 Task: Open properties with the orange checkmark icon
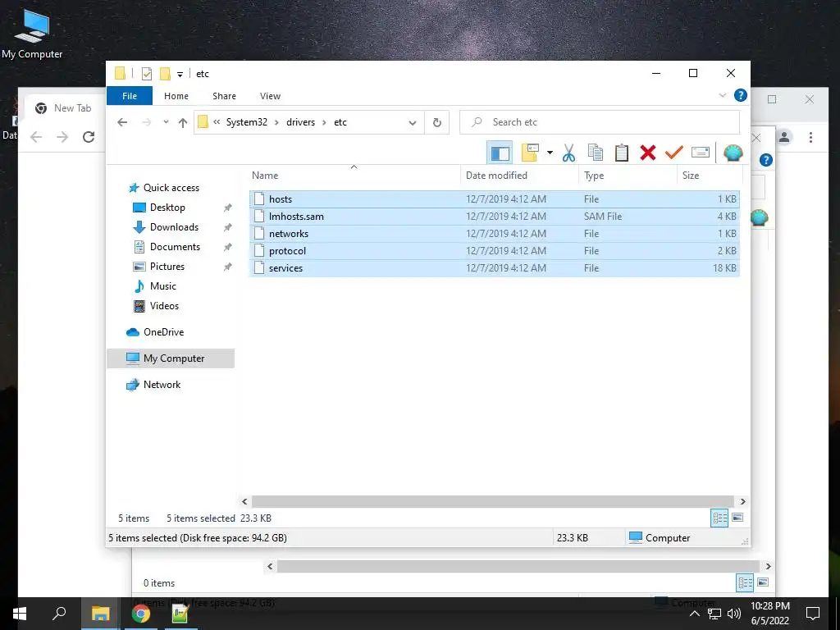click(674, 153)
